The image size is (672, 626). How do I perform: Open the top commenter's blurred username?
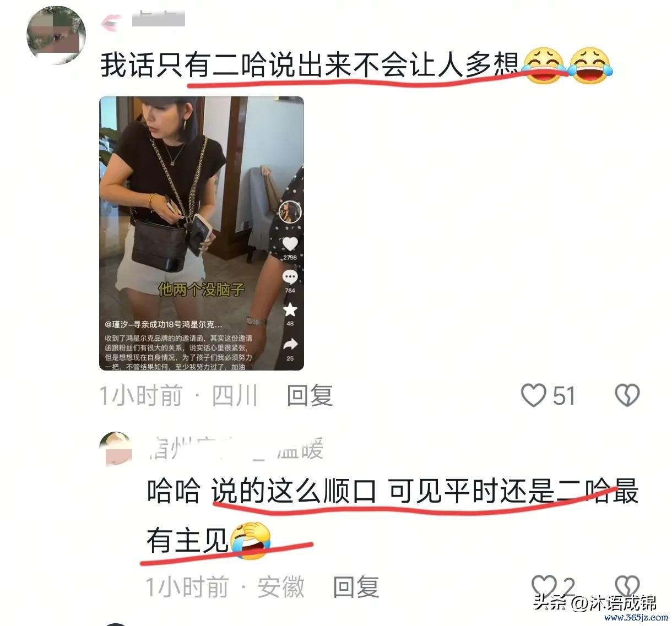point(159,19)
